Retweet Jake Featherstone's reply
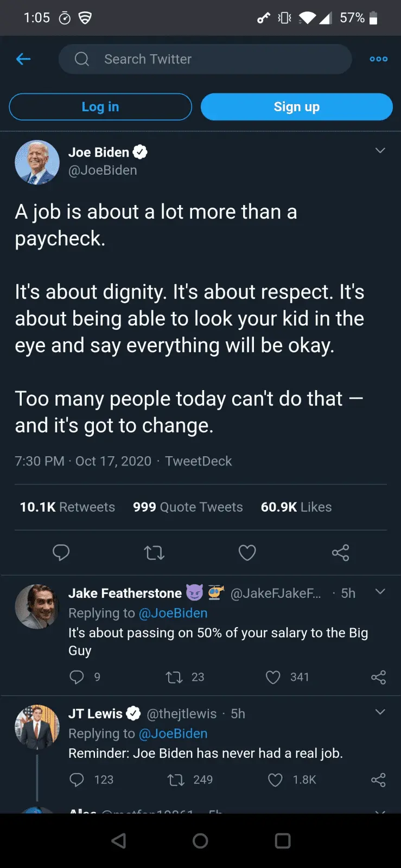 click(174, 677)
